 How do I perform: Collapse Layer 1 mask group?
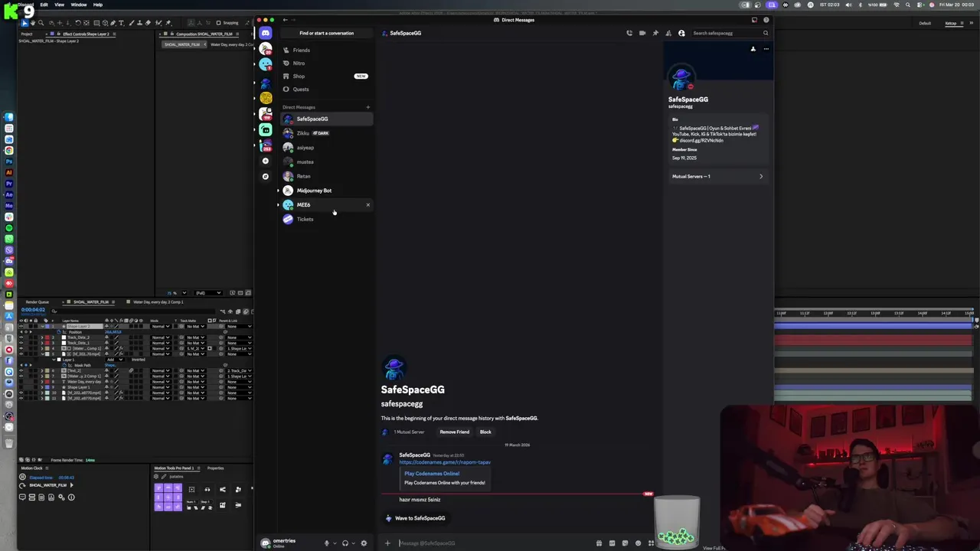pos(54,360)
